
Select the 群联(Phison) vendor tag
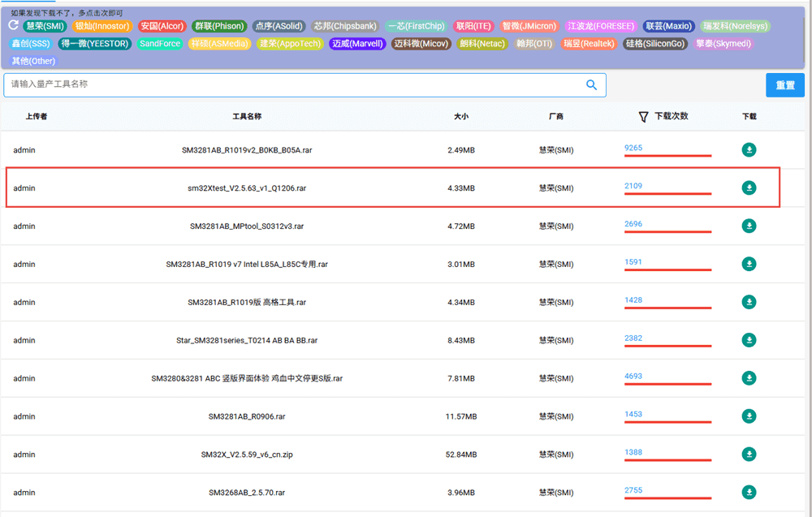click(218, 26)
